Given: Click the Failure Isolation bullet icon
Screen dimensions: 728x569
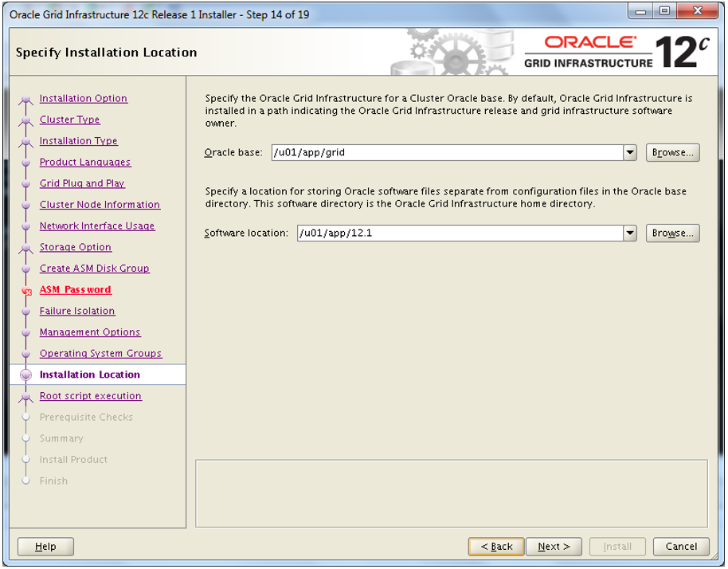Looking at the screenshot, I should (x=26, y=312).
